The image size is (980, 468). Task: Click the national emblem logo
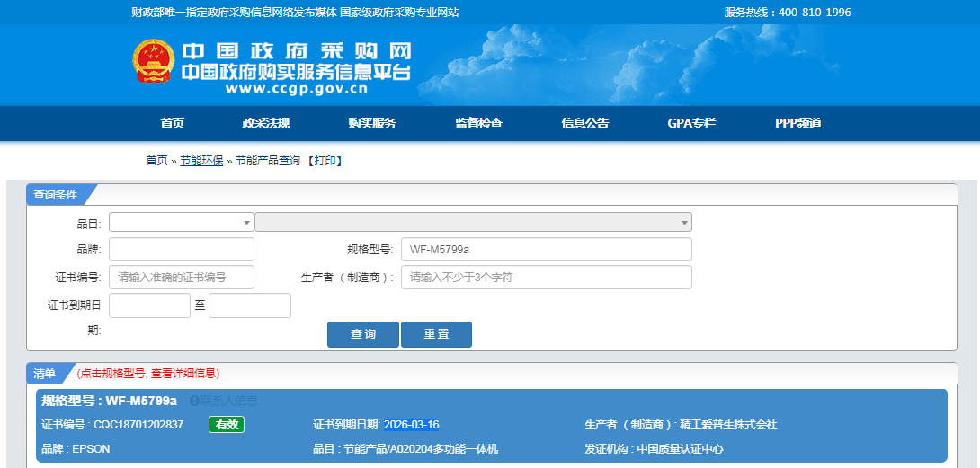tap(153, 61)
